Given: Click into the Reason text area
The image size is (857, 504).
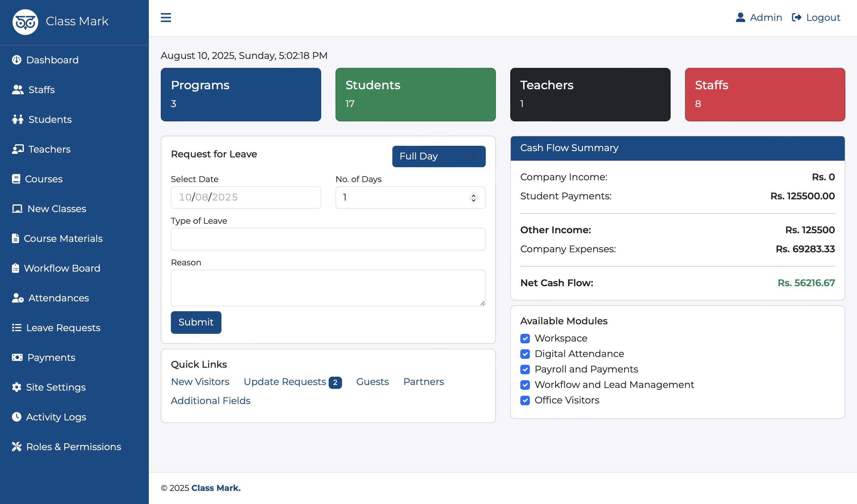Looking at the screenshot, I should [328, 287].
